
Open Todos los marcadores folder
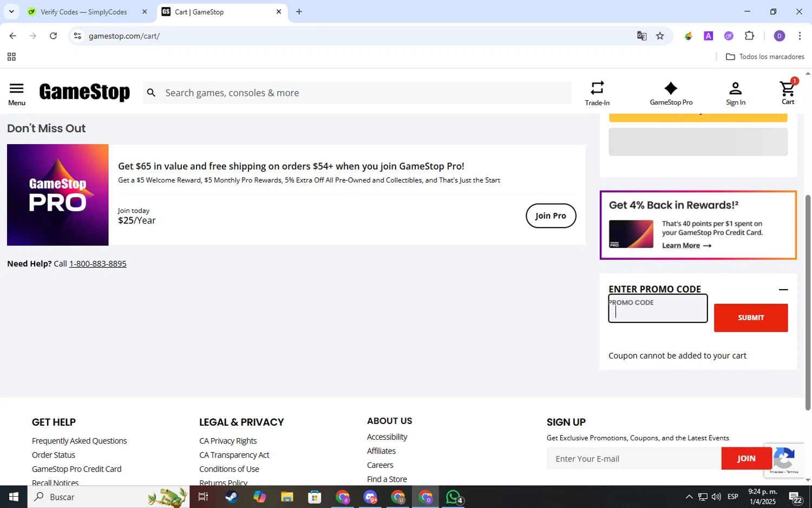765,56
